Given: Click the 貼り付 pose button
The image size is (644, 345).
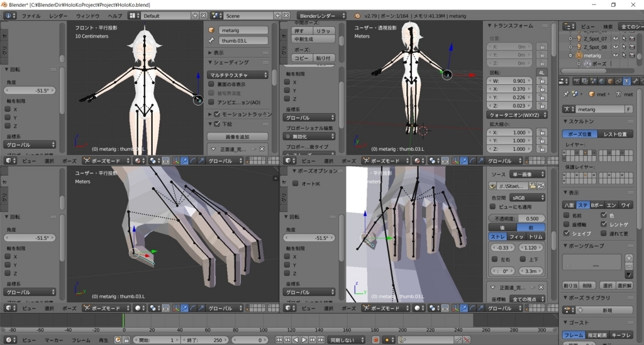Looking at the screenshot, I should (x=324, y=58).
